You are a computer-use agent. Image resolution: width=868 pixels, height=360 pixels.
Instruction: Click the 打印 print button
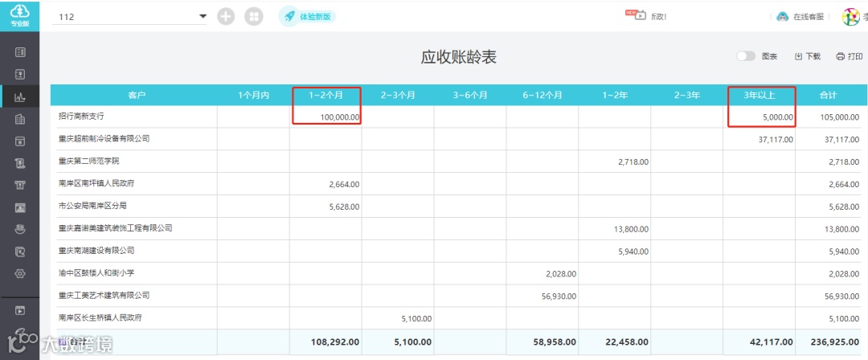click(850, 56)
